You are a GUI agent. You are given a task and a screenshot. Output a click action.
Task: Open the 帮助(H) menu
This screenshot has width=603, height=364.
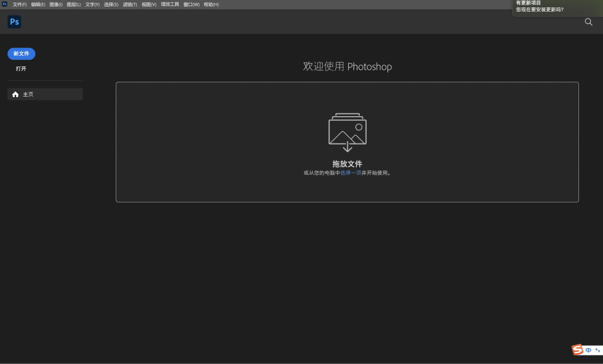click(211, 4)
